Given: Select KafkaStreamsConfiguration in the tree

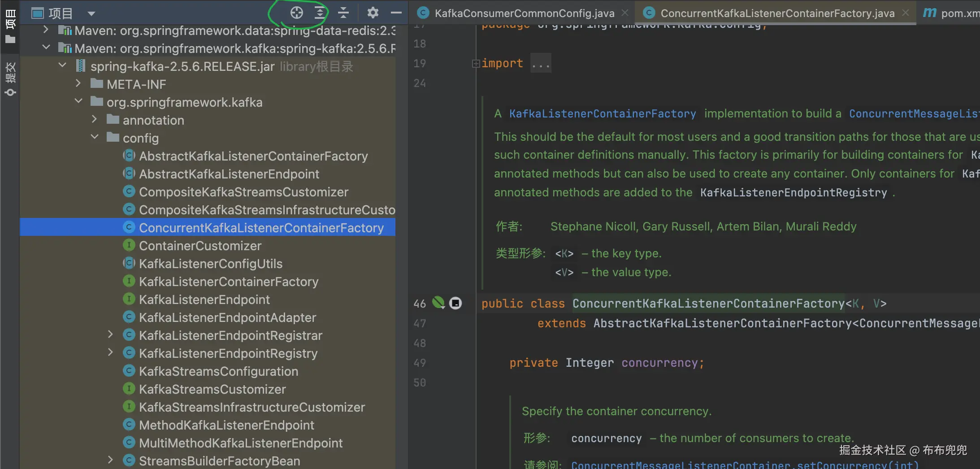Looking at the screenshot, I should [218, 371].
